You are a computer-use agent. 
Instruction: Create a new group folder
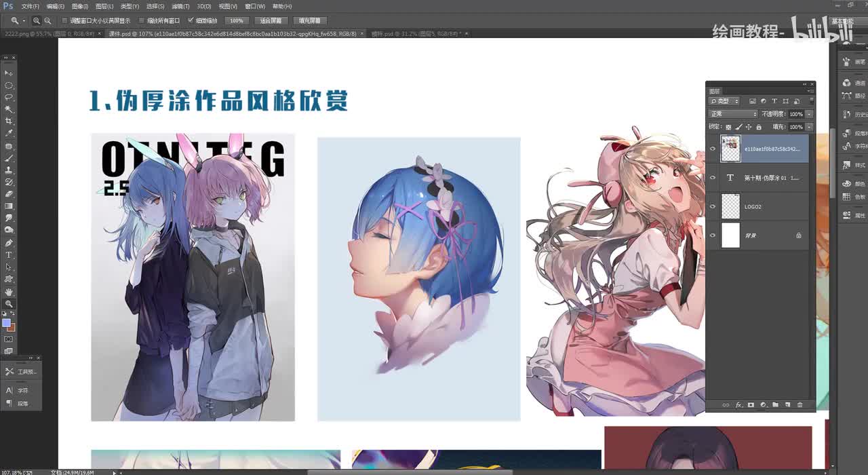[775, 405]
